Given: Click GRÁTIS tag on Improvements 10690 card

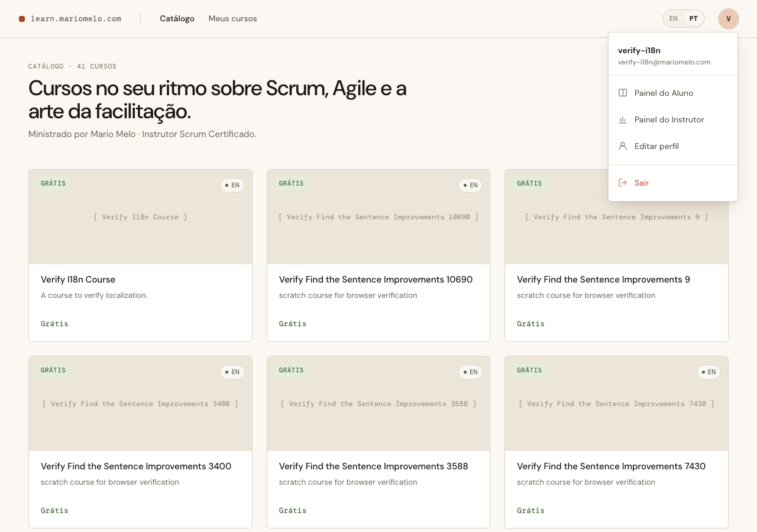Looking at the screenshot, I should (x=292, y=184).
